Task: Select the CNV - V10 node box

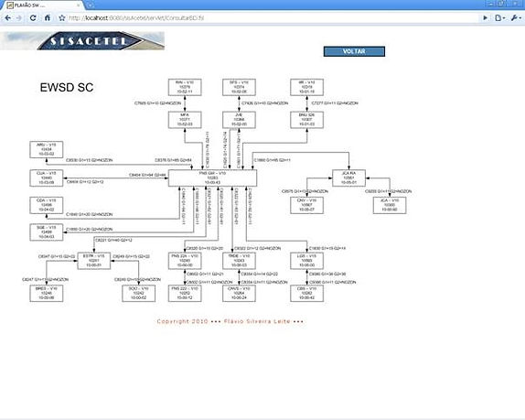Action: pyautogui.click(x=306, y=205)
